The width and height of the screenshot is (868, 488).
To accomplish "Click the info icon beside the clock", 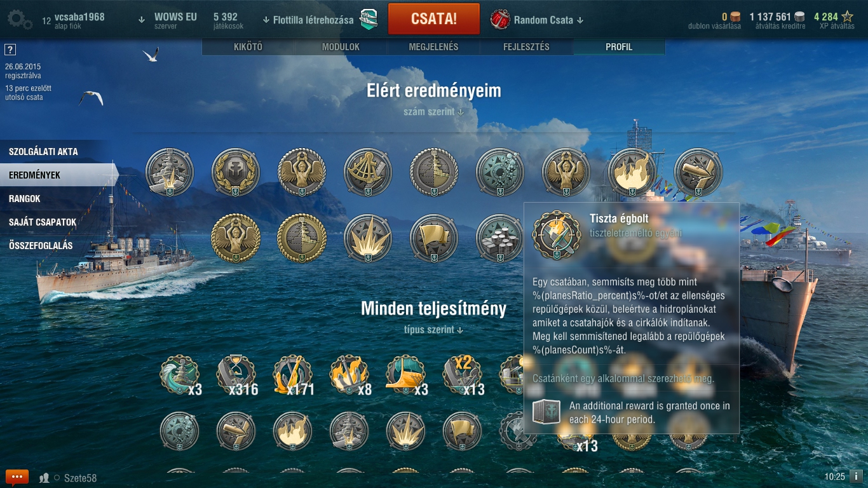I will tap(856, 476).
